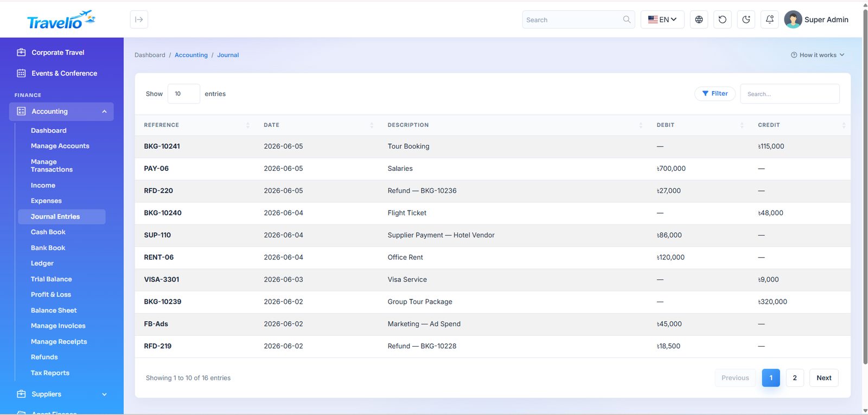
Task: Select page 1 pagination button
Action: tap(771, 378)
